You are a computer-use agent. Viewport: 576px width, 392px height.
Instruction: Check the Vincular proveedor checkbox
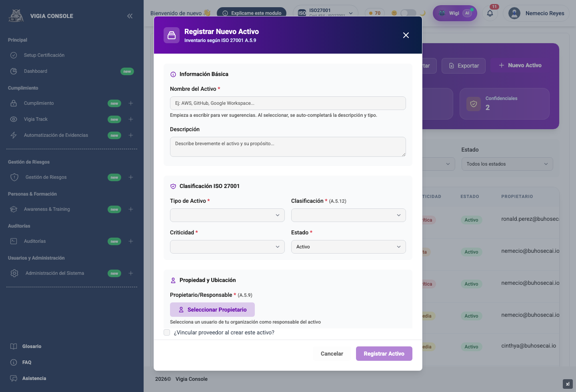[167, 332]
